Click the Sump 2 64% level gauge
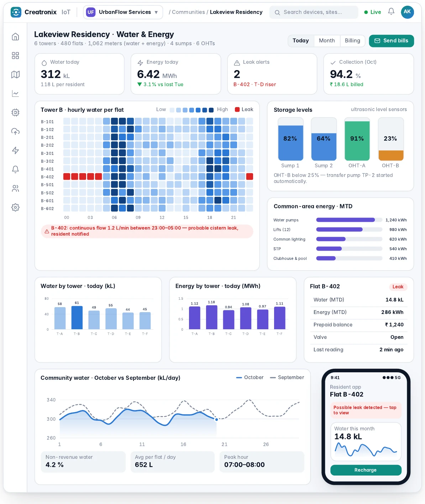 tap(324, 139)
